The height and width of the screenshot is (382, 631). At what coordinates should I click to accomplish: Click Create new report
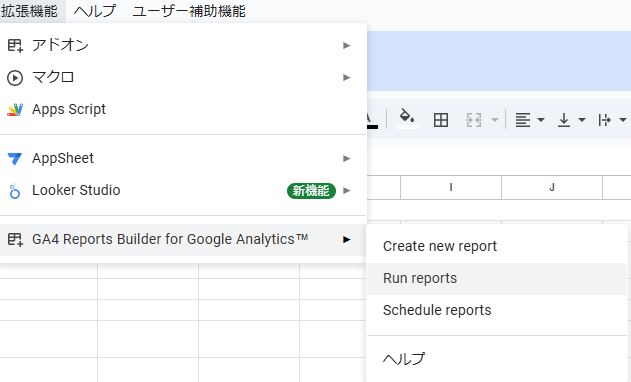497,246
